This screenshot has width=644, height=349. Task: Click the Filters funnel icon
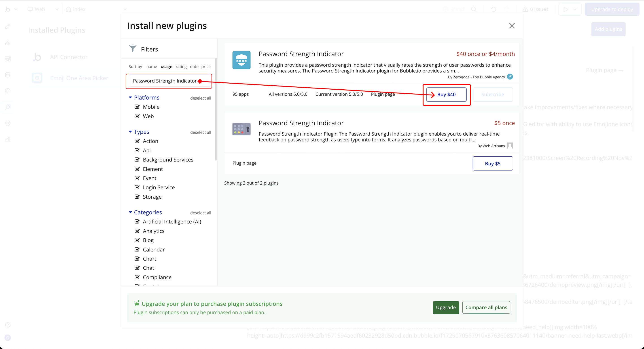[x=133, y=48]
